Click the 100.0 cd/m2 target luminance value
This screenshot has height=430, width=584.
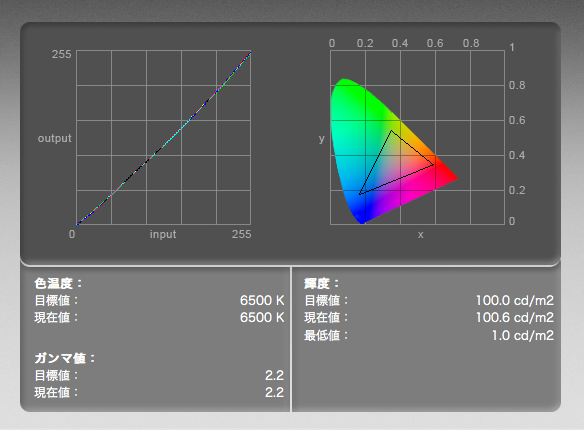(x=515, y=300)
